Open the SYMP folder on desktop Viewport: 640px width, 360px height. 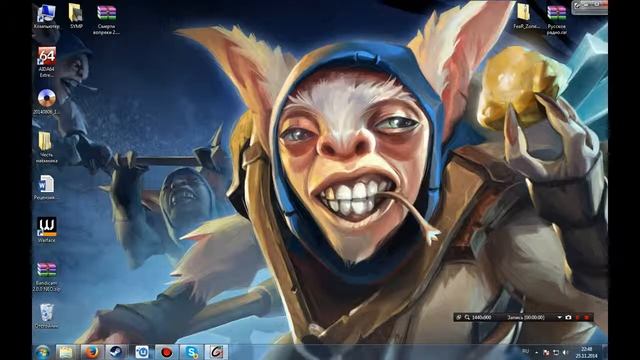[76, 16]
